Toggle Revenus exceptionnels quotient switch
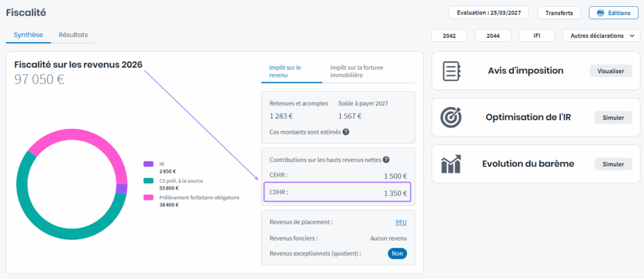Screen dimensions: 644x279 397,254
